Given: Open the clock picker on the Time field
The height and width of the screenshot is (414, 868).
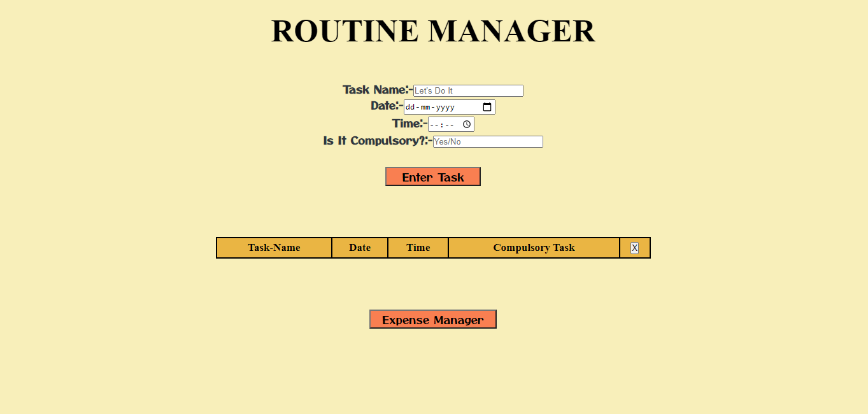Looking at the screenshot, I should pos(466,124).
